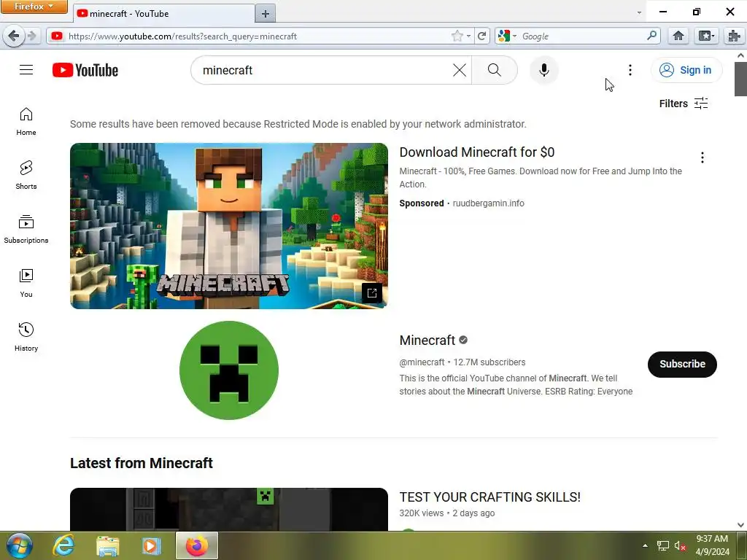Click the crafting skills video thumbnail
The image size is (747, 560).
(x=228, y=509)
